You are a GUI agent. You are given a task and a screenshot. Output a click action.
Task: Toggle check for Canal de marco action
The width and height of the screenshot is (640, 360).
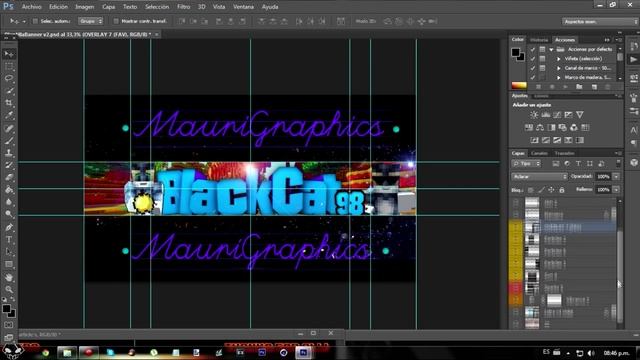[533, 68]
